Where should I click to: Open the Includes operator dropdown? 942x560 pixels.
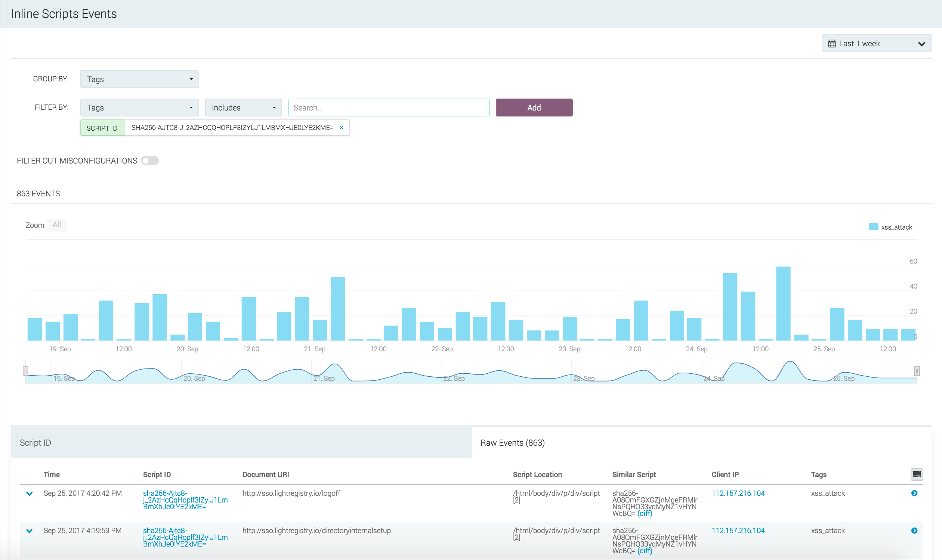click(x=243, y=108)
